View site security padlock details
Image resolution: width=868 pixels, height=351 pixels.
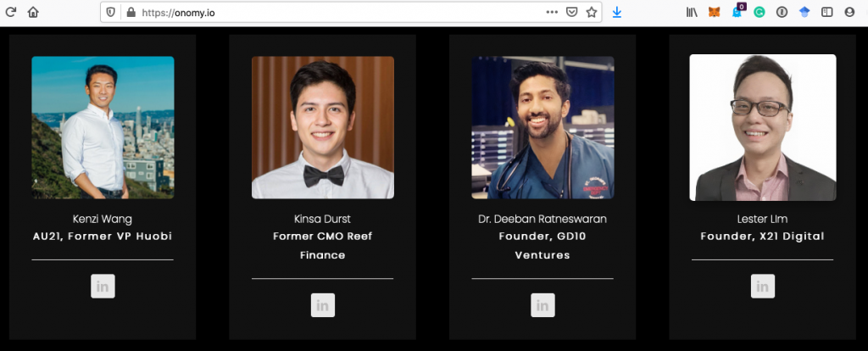click(x=131, y=12)
